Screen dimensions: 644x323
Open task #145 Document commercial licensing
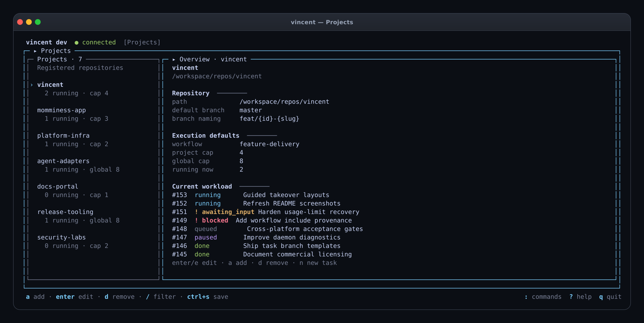[x=262, y=254]
